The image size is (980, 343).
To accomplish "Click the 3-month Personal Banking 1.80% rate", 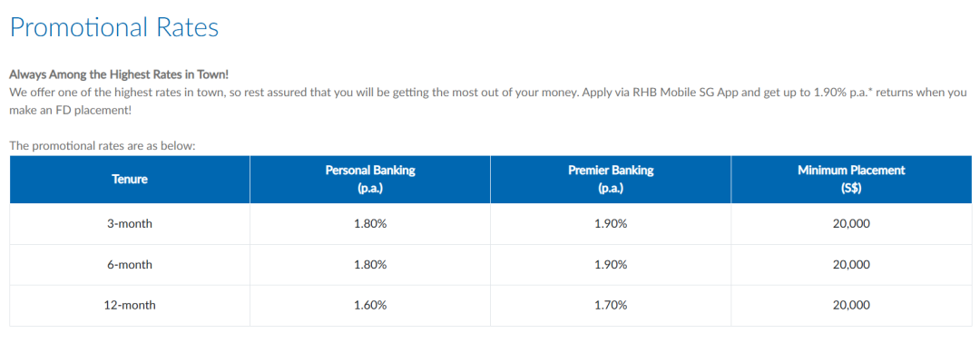I will click(370, 223).
